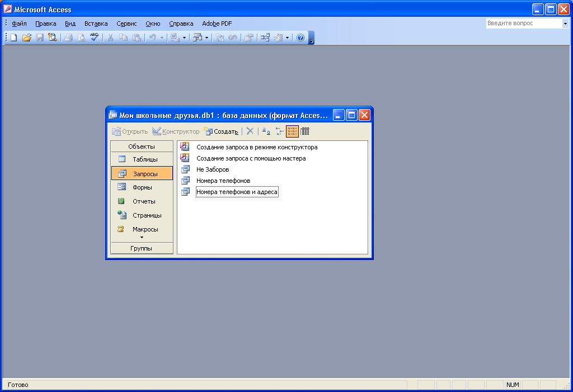Open the Файл menu
Viewport: 573px width, 392px height.
coord(19,23)
